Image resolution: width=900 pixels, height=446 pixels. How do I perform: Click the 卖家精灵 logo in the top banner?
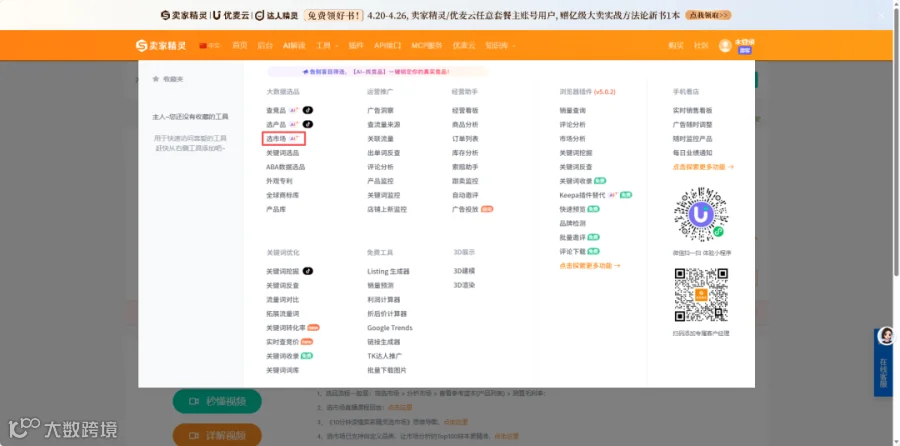pos(184,15)
